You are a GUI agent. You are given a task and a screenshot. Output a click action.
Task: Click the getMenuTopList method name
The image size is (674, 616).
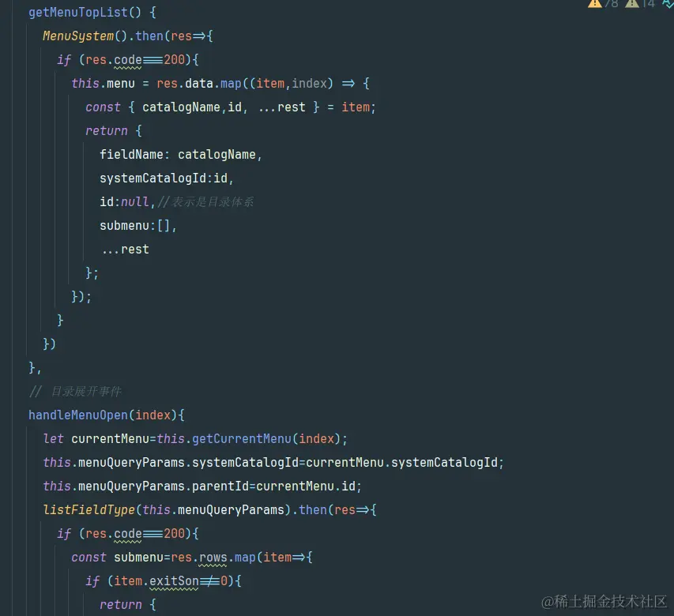(x=78, y=13)
